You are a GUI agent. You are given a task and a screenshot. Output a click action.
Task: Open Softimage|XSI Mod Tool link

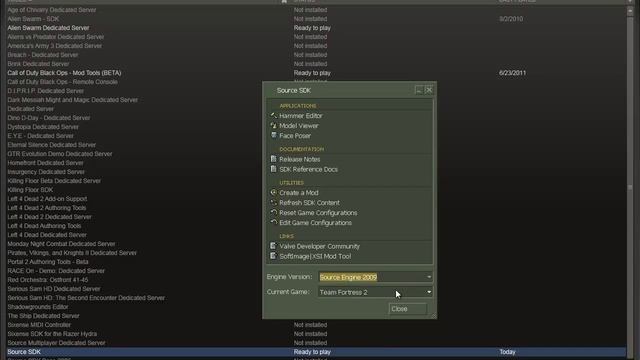[315, 256]
